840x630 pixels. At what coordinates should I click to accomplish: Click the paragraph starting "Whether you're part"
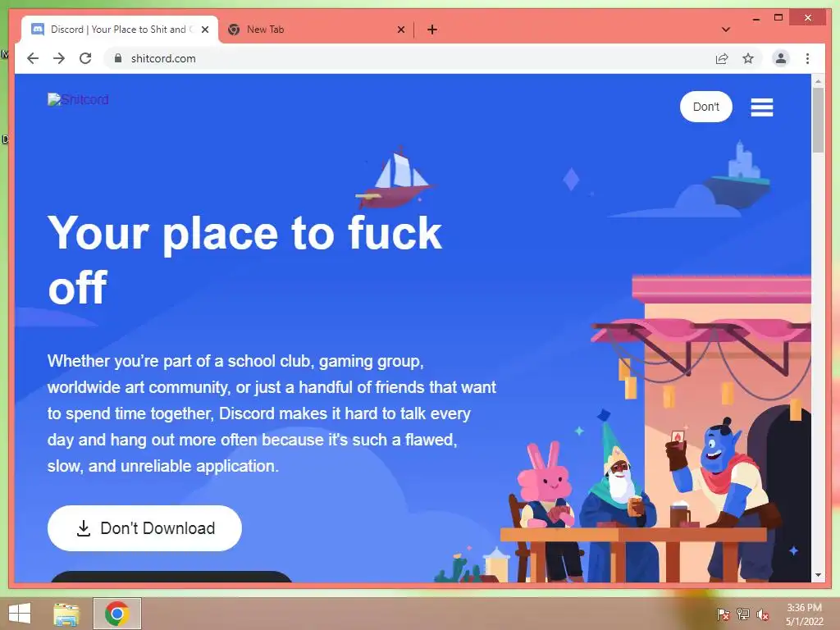(272, 413)
